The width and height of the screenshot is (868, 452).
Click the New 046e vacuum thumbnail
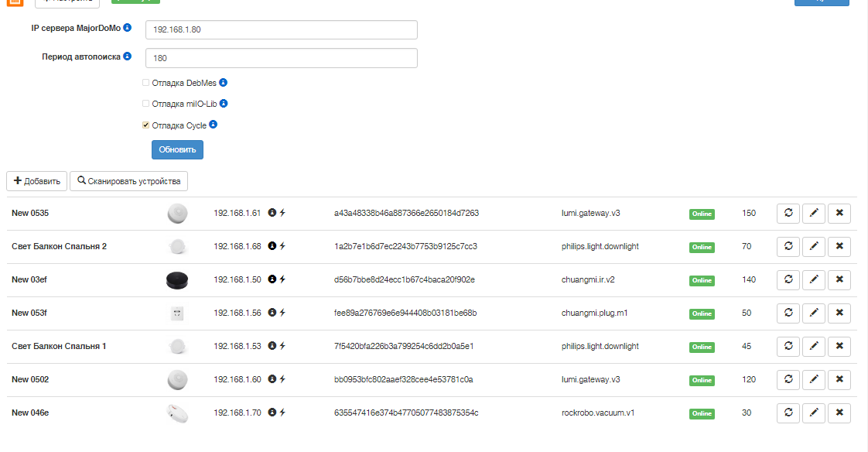coord(177,413)
